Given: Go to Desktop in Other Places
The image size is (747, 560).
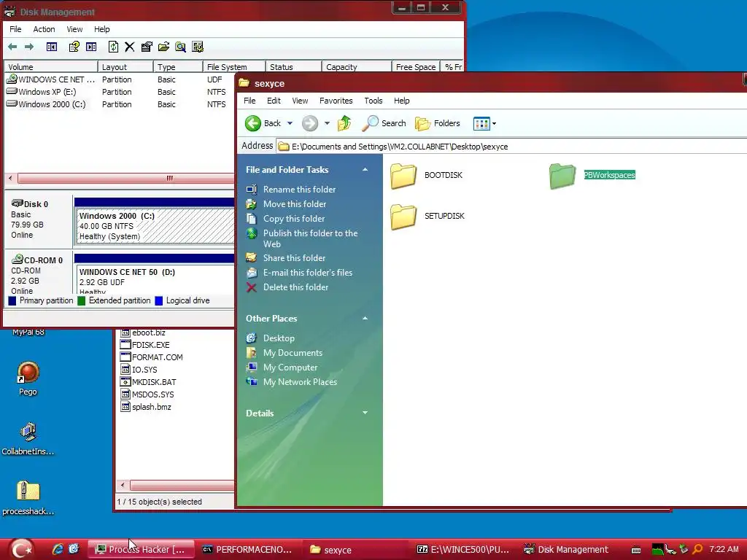Looking at the screenshot, I should (279, 338).
